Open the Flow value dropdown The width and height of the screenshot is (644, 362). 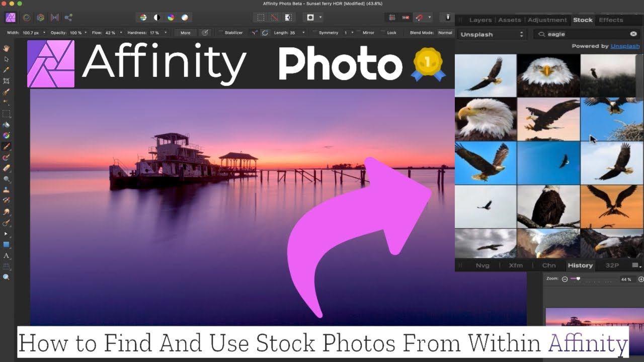121,33
